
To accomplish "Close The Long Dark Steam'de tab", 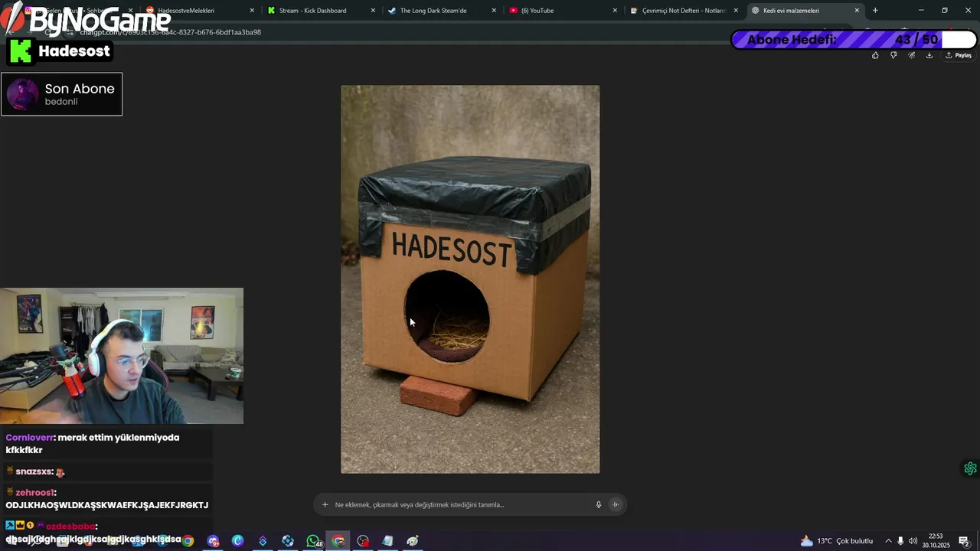I will pyautogui.click(x=494, y=11).
